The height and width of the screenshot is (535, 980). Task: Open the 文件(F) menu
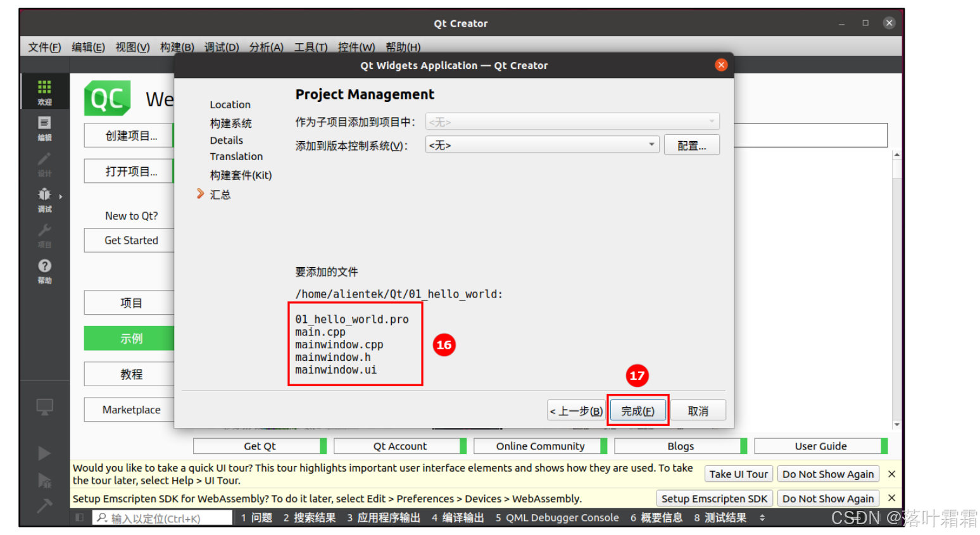(x=44, y=47)
